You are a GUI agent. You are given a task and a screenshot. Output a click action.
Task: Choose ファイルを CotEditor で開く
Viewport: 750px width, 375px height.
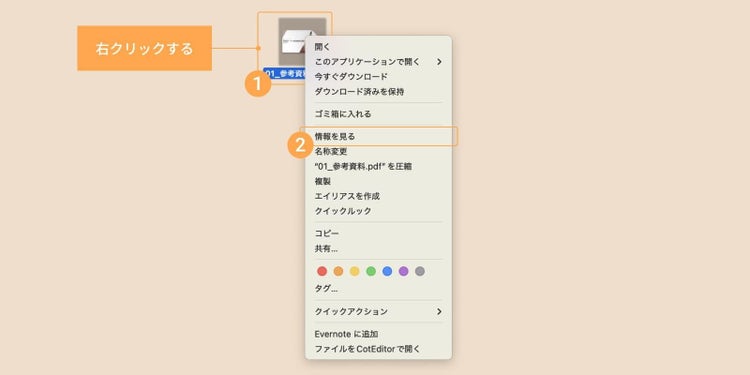pos(378,349)
